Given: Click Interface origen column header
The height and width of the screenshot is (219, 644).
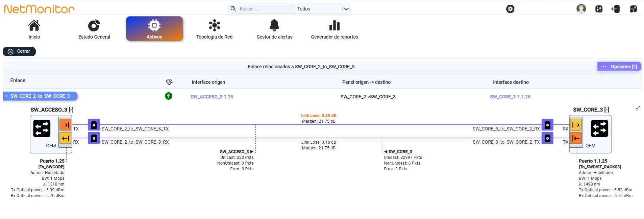Looking at the screenshot, I should (208, 82).
